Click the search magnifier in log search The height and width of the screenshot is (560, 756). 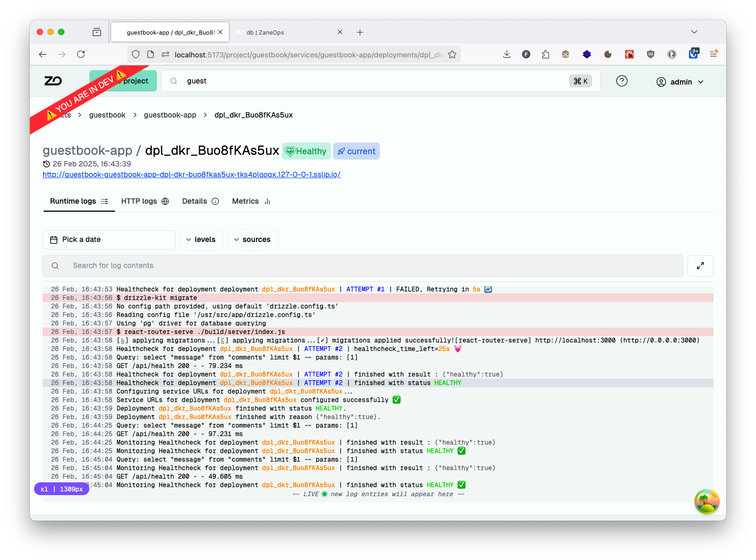(x=55, y=265)
